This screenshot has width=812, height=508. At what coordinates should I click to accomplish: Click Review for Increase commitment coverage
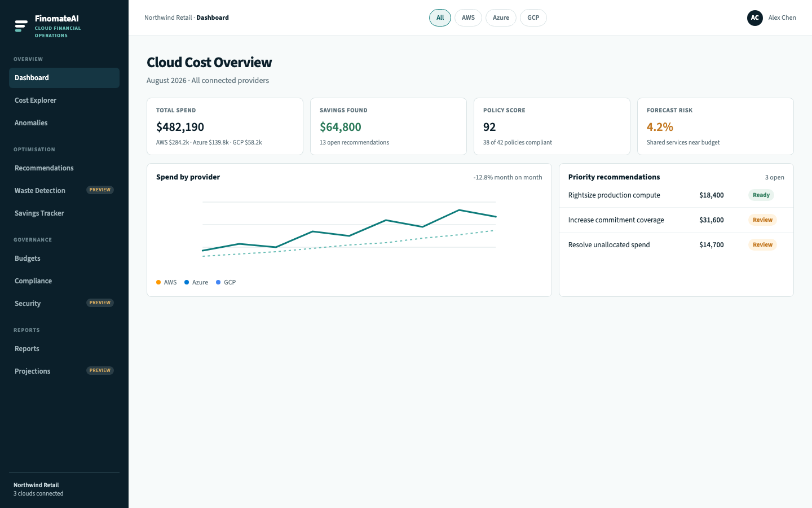click(x=762, y=220)
